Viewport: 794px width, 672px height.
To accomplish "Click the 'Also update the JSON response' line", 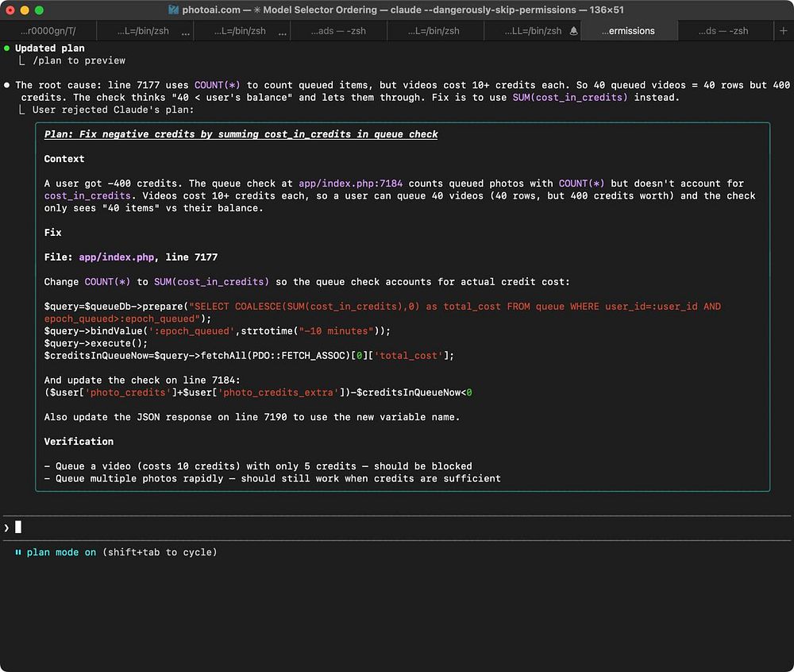I will [x=252, y=417].
